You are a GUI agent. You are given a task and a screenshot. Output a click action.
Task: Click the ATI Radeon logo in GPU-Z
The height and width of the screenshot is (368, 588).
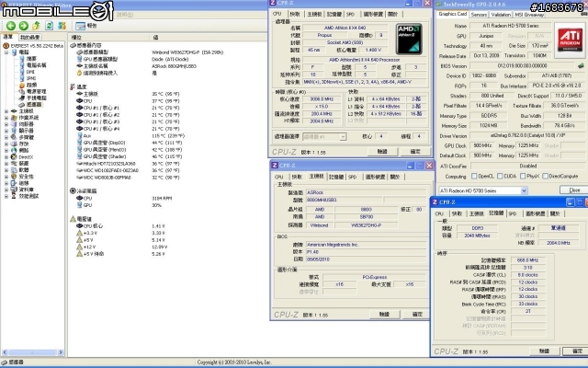[x=570, y=40]
